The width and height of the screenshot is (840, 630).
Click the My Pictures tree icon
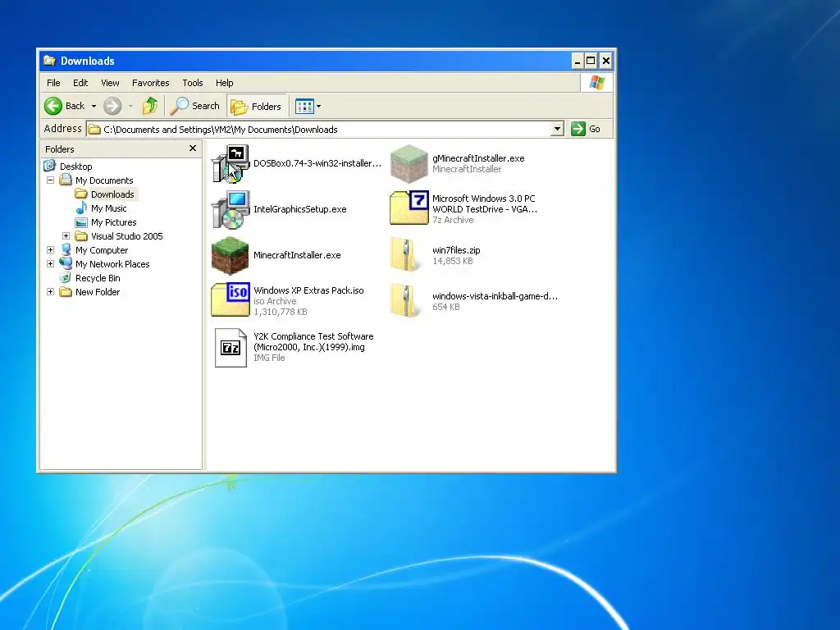81,222
